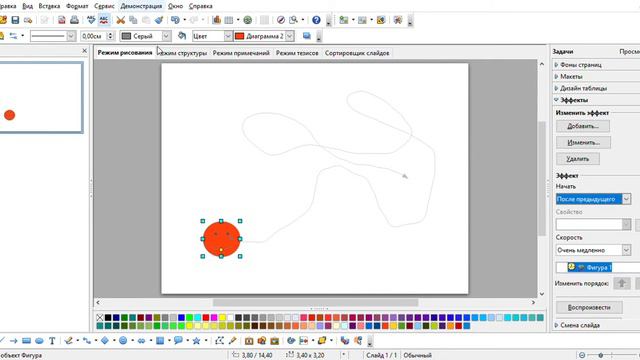Click the line width 0,00см stepper
This screenshot has height=360, width=640.
point(109,36)
